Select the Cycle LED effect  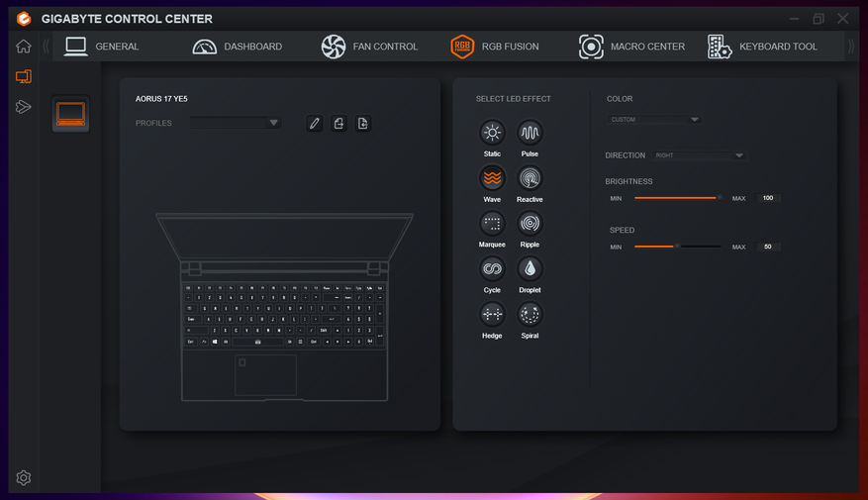492,269
